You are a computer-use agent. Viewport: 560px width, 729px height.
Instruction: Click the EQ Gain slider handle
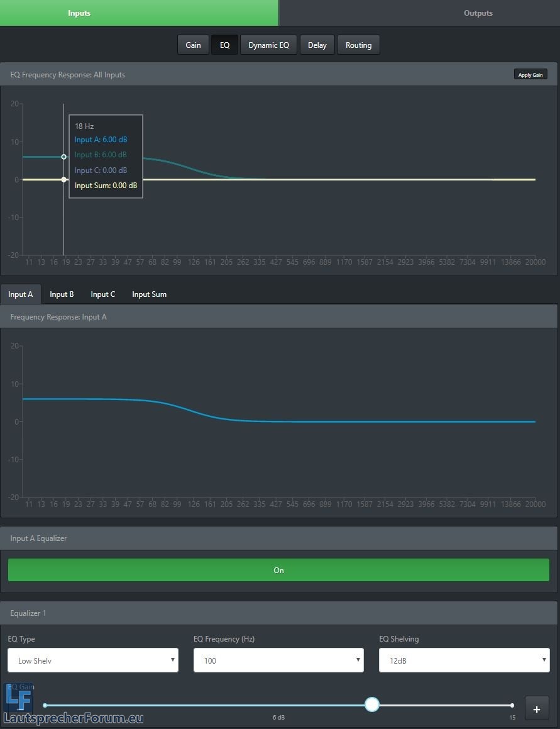point(372,704)
